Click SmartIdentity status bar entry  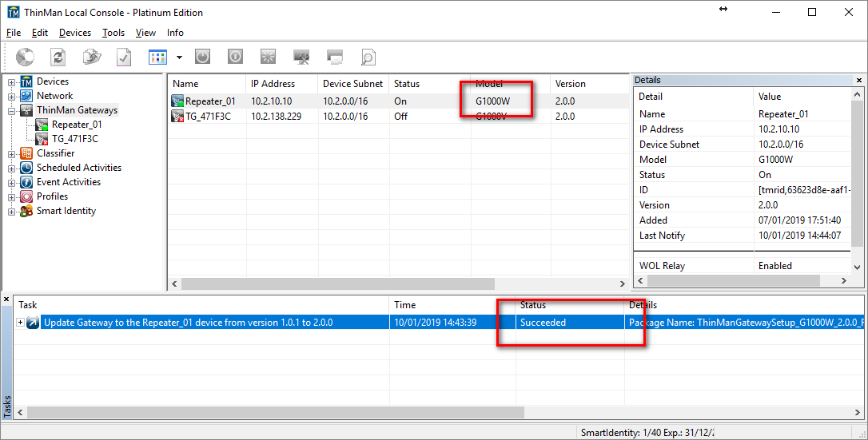[x=647, y=433]
